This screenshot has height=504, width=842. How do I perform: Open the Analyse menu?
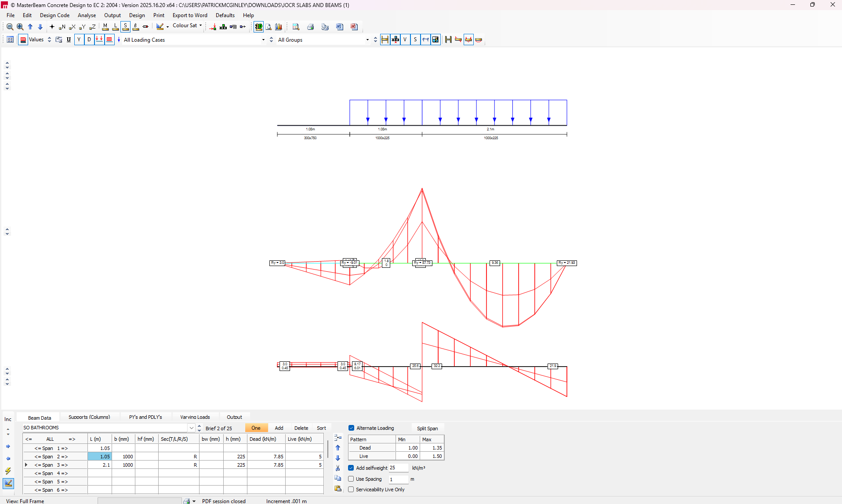pos(87,15)
